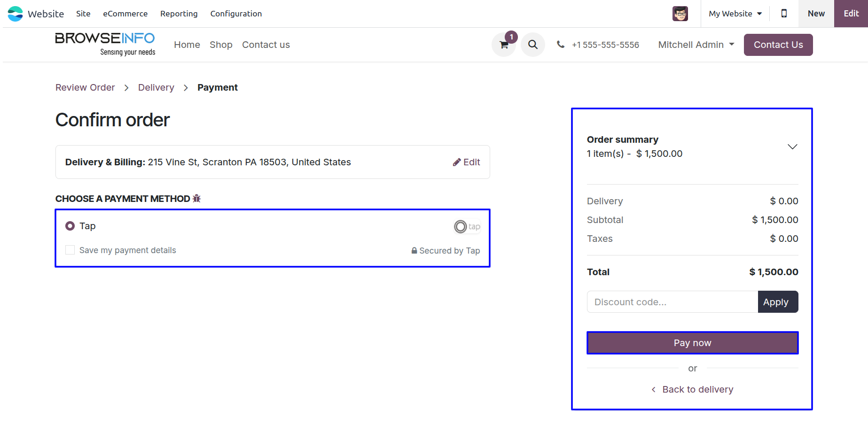Click the search magnifier icon

coord(532,45)
